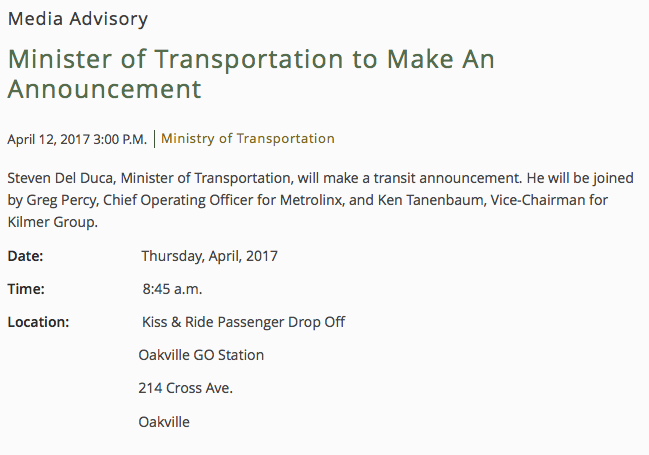Open the Ministry of Transportation link
This screenshot has width=649, height=455.
(x=248, y=139)
